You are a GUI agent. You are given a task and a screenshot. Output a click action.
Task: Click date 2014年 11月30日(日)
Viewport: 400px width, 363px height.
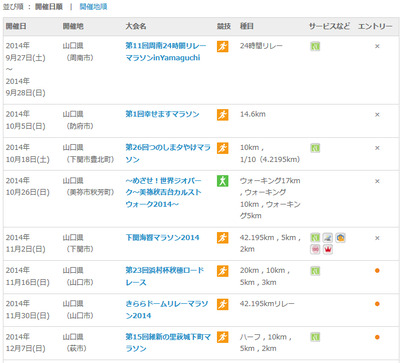coord(27,310)
